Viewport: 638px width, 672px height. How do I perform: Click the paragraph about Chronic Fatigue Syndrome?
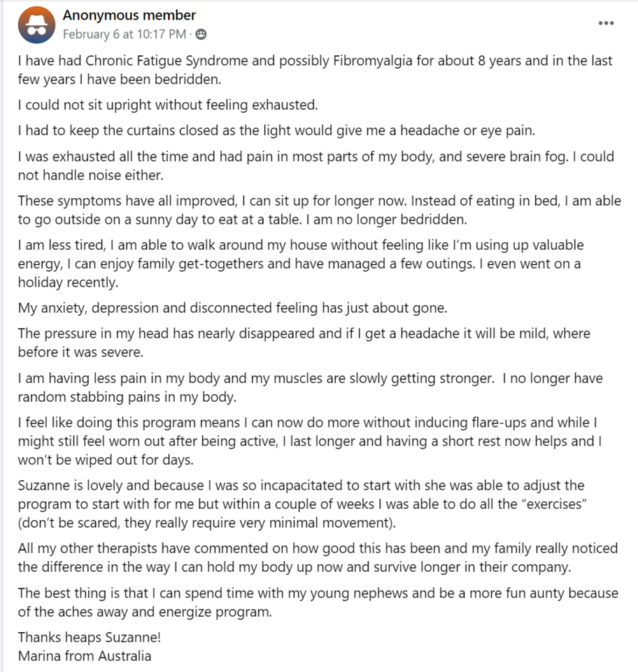click(315, 70)
